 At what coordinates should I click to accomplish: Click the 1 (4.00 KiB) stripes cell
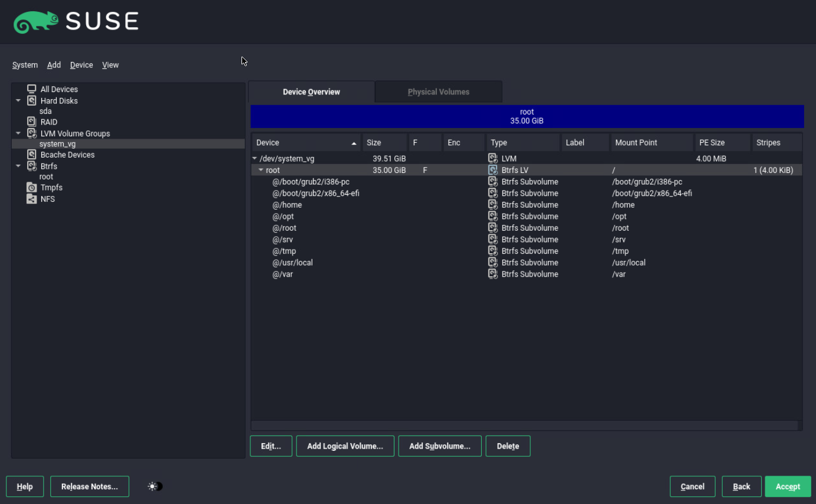pos(773,170)
